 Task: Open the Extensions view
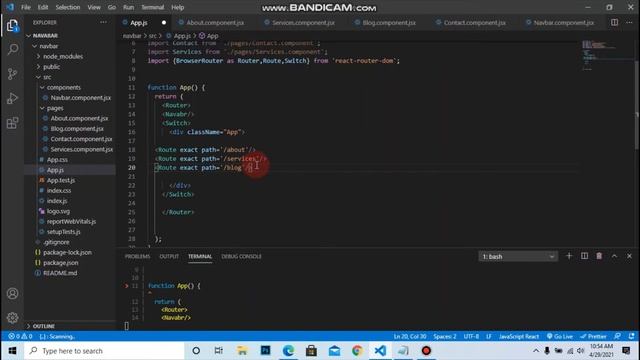13,123
